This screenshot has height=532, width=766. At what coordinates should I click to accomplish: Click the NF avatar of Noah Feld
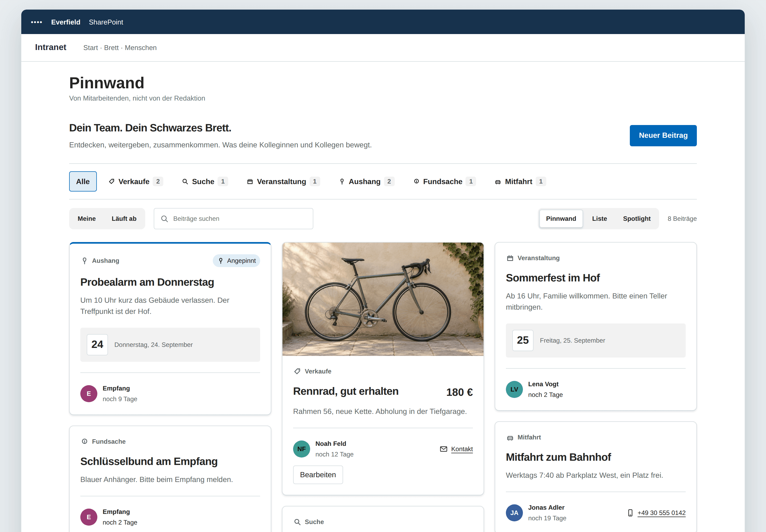coord(301,449)
